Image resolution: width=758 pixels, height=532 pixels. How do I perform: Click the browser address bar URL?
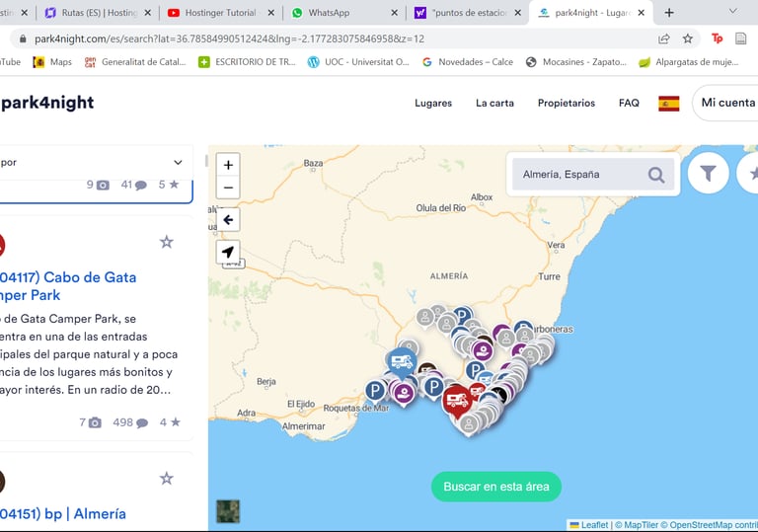[x=229, y=38]
